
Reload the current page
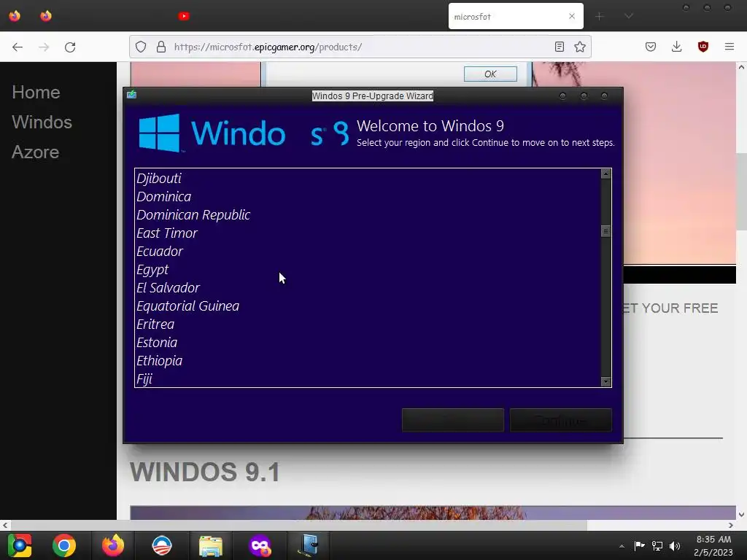70,47
